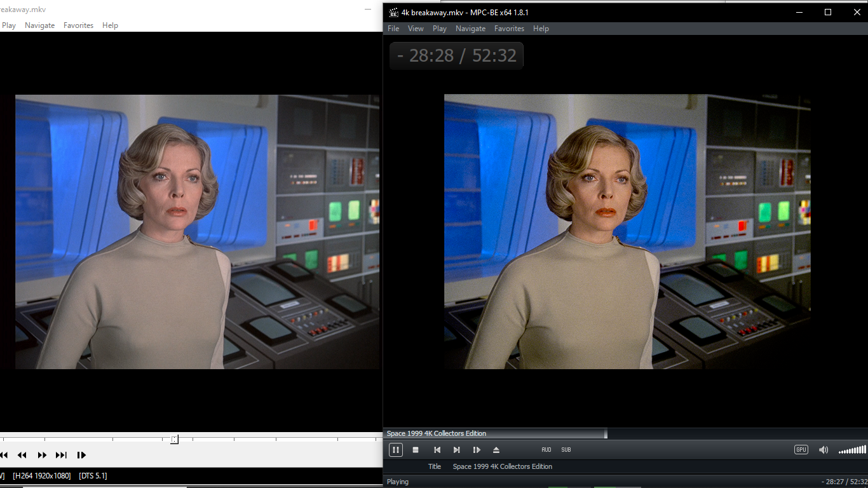The height and width of the screenshot is (488, 868).
Task: Jump to previous chapter in MPC-BE
Action: pos(437,450)
